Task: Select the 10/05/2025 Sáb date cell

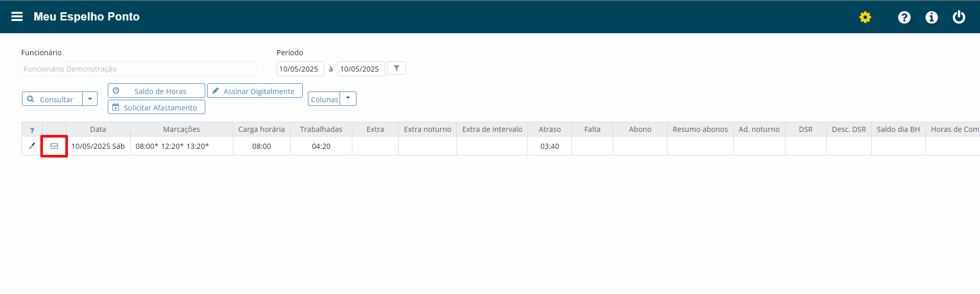Action: [x=98, y=146]
